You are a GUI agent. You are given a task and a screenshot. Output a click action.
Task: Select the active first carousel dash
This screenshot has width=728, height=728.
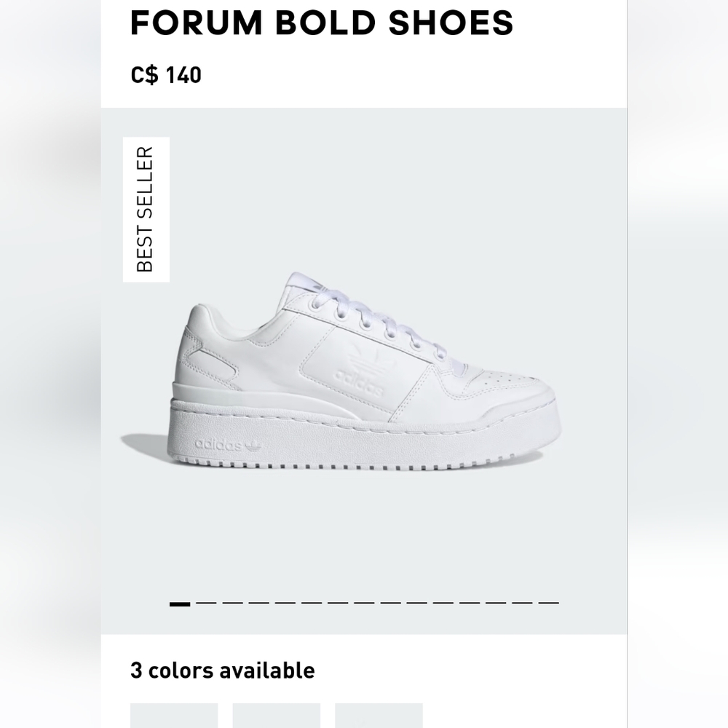pyautogui.click(x=179, y=604)
